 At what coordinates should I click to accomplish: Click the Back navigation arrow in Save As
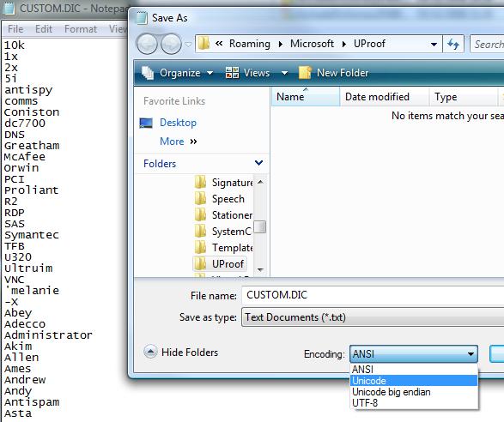[147, 44]
